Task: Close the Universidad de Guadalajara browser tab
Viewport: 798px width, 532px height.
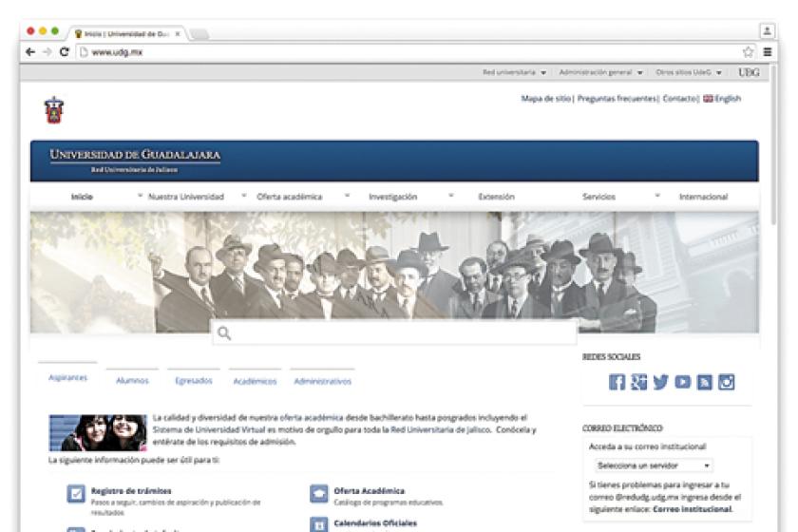Action: coord(178,34)
